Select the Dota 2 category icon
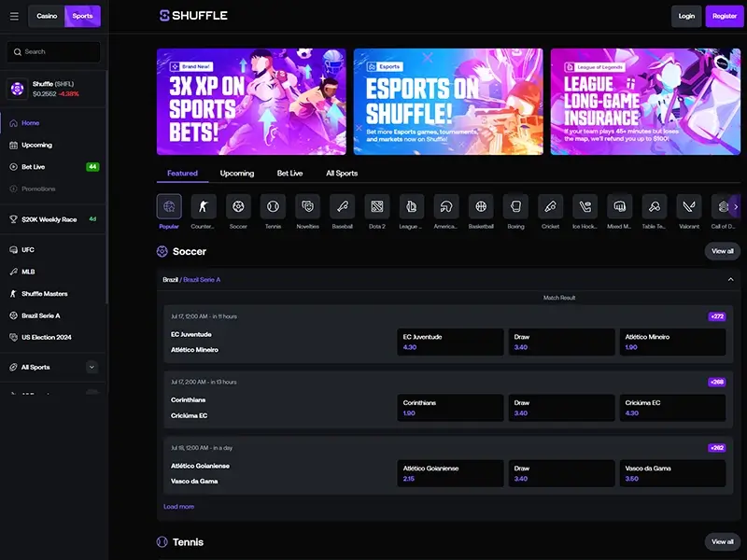Screen dimensions: 747x560 tap(377, 206)
